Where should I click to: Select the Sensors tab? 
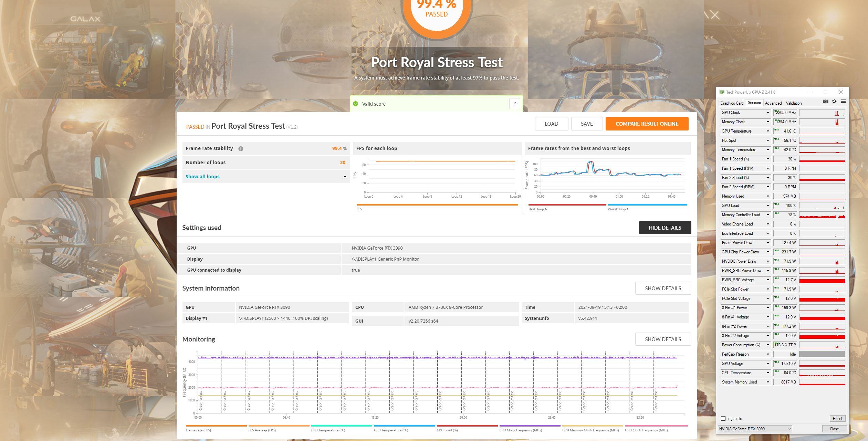(x=754, y=103)
